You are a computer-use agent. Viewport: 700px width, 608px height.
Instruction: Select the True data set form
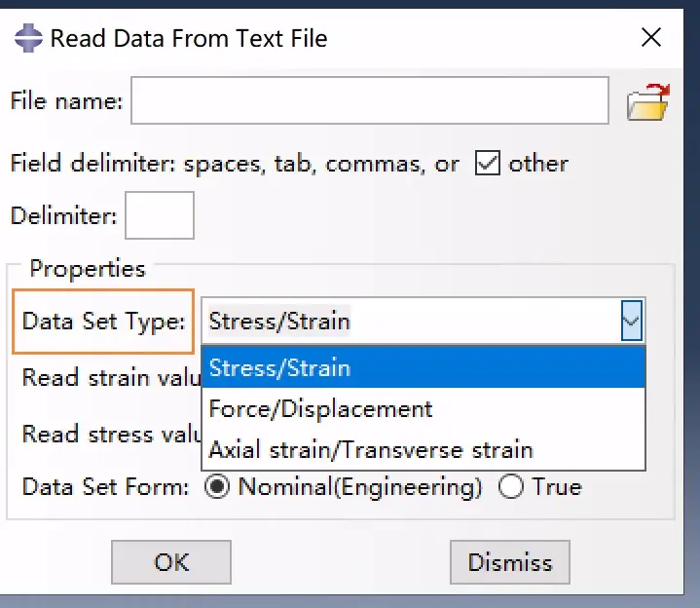click(511, 486)
